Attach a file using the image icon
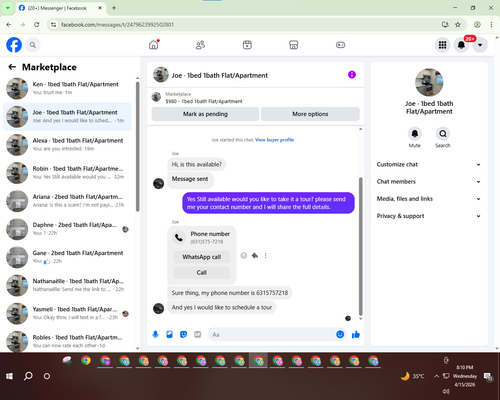The width and height of the screenshot is (500, 400). coord(169,334)
